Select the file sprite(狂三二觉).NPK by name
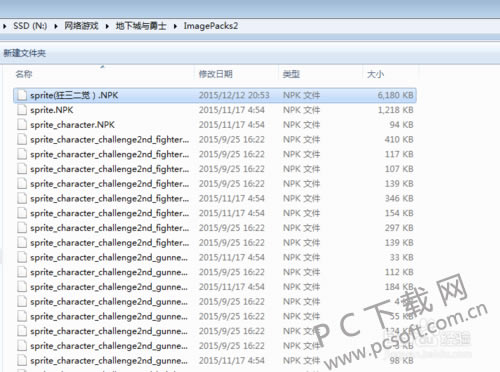 74,95
